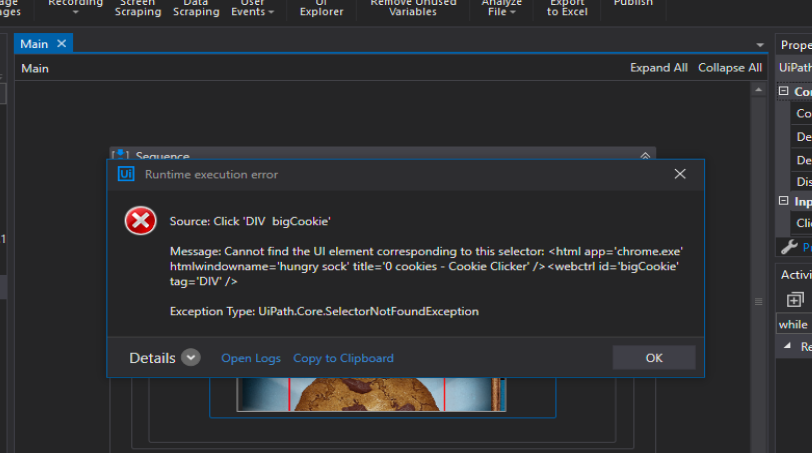This screenshot has height=453, width=812.
Task: Click the add activity icon in Activities panel
Action: 795,299
